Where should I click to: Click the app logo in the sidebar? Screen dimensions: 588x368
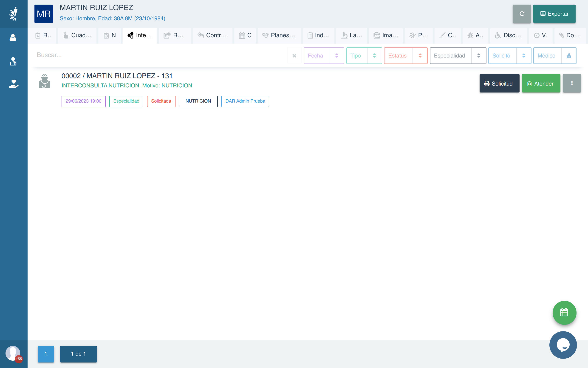pyautogui.click(x=14, y=14)
